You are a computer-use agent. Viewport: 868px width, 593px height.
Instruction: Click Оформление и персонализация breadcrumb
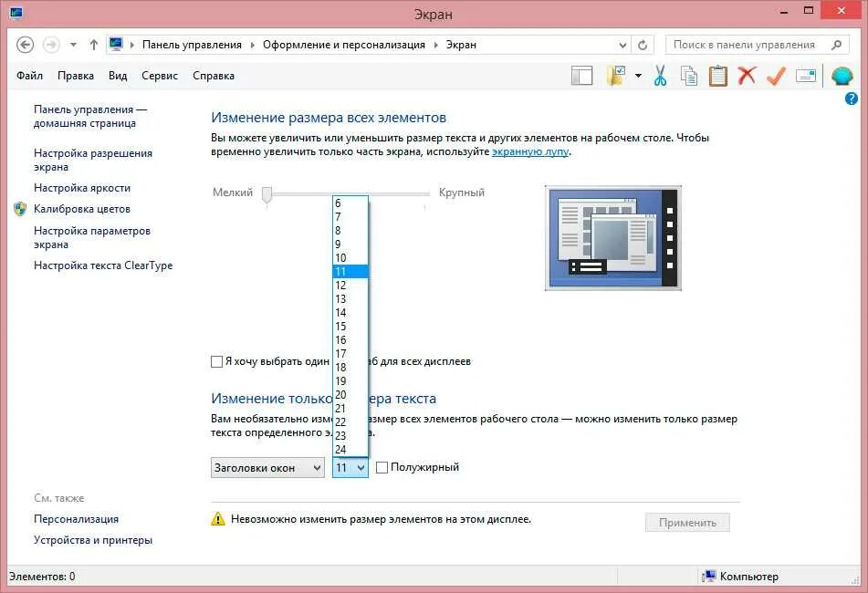pyautogui.click(x=344, y=45)
